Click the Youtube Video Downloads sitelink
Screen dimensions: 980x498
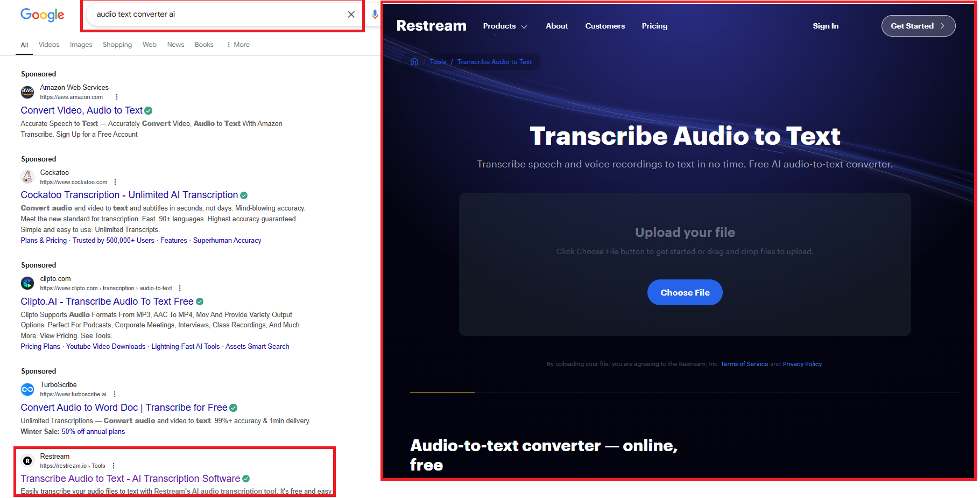click(105, 347)
